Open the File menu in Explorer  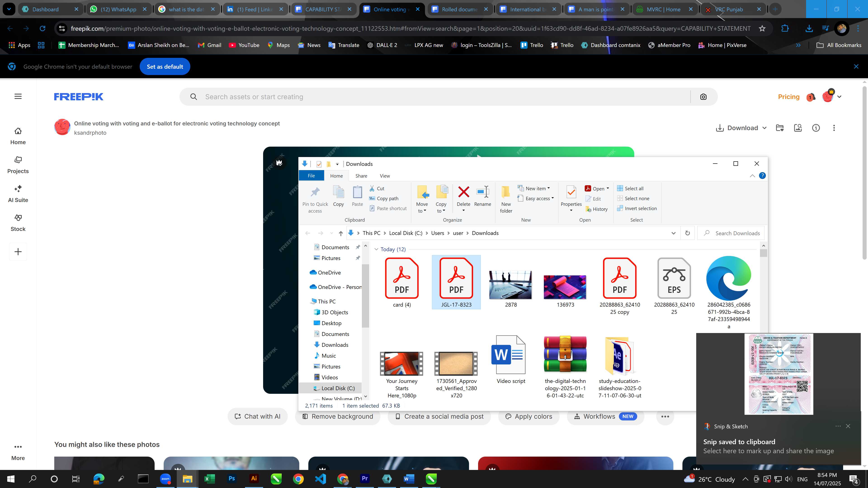tap(311, 176)
